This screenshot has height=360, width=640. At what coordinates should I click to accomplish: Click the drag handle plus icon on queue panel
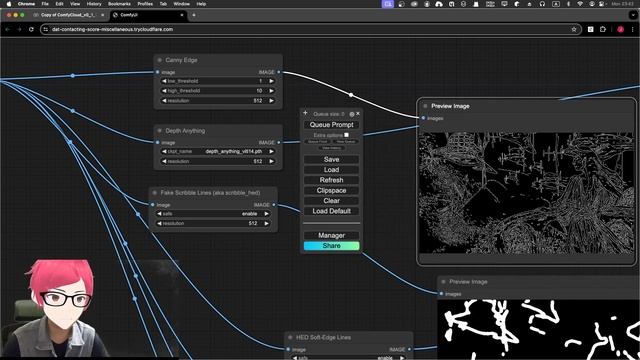point(305,113)
